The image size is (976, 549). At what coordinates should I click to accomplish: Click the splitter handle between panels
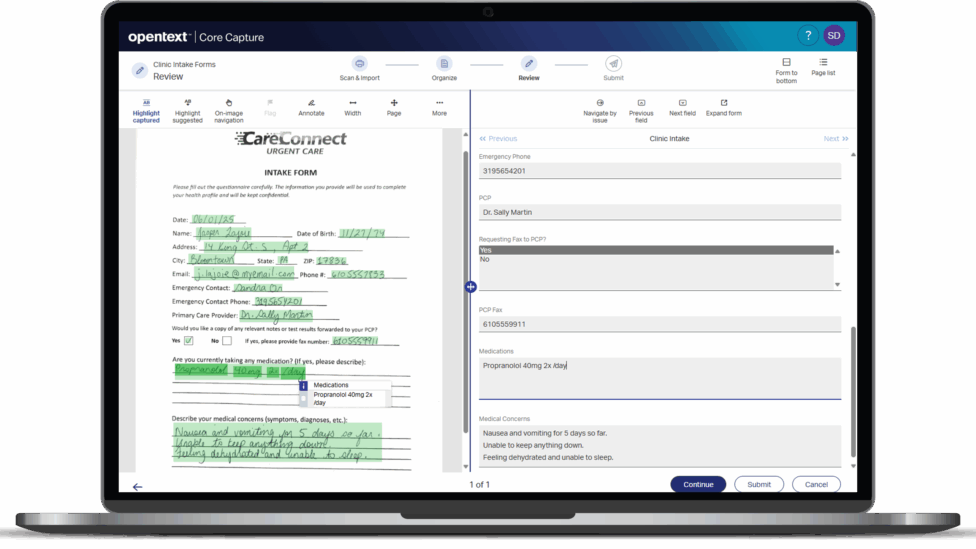point(471,287)
